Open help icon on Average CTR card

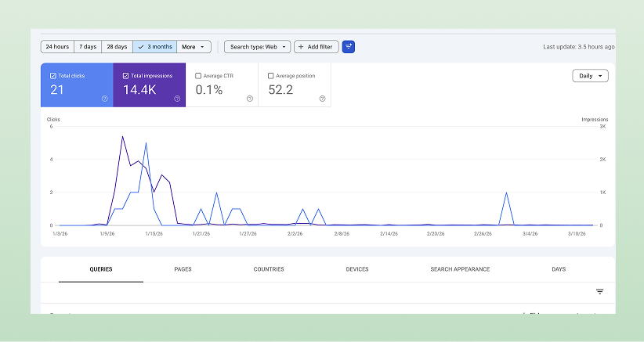(x=249, y=99)
